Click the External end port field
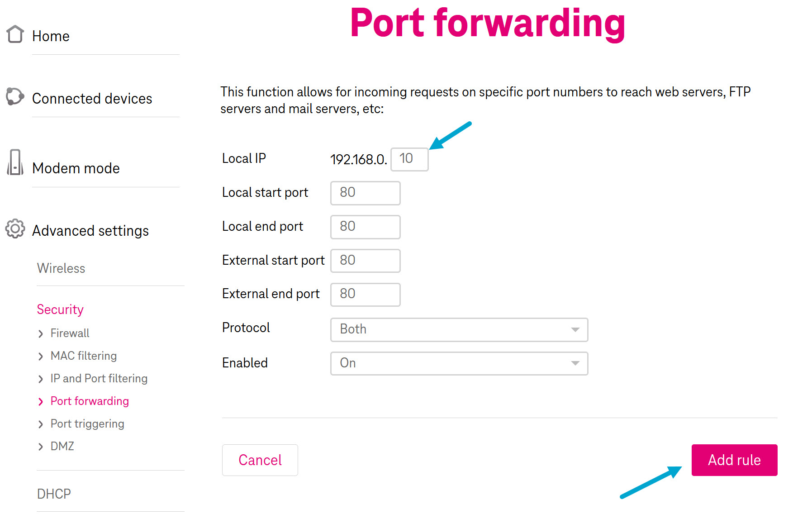 [365, 294]
